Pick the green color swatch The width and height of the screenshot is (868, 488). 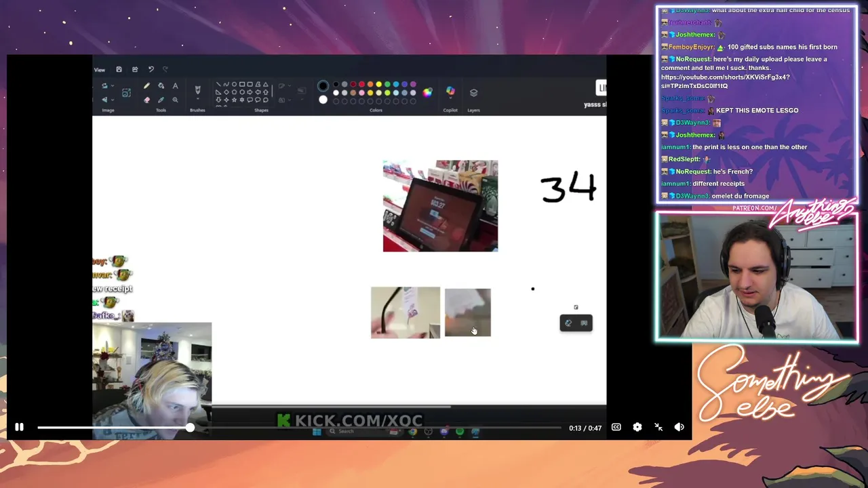coord(387,84)
